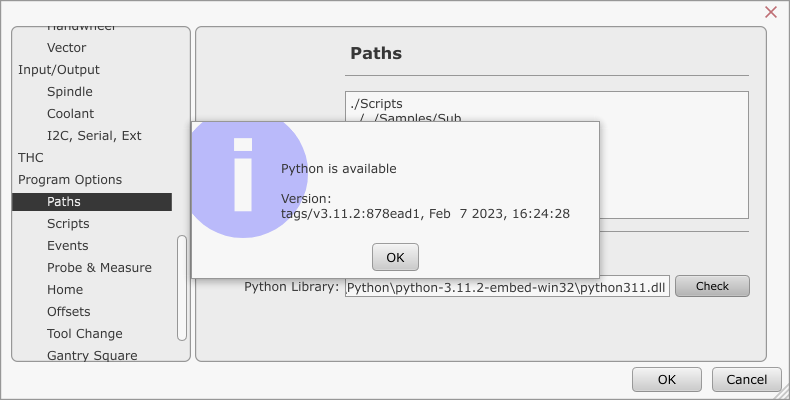Open the Scripts settings page
Viewport: 790px width, 400px height.
tap(68, 223)
